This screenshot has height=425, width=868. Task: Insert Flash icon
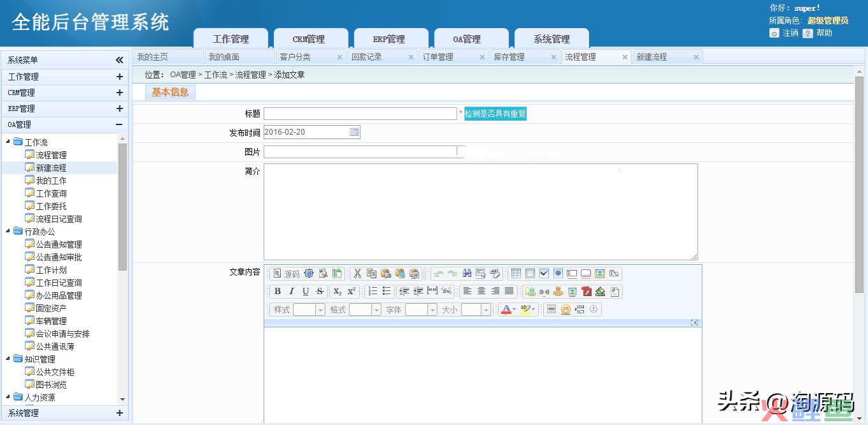click(587, 292)
